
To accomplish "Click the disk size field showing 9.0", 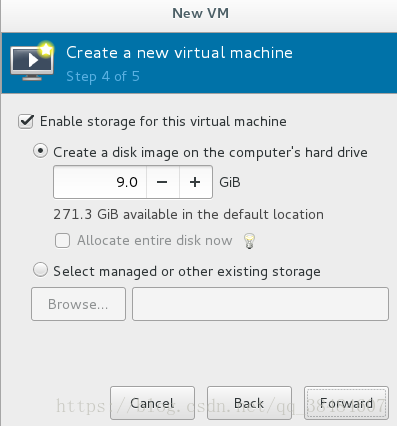I will pos(100,182).
